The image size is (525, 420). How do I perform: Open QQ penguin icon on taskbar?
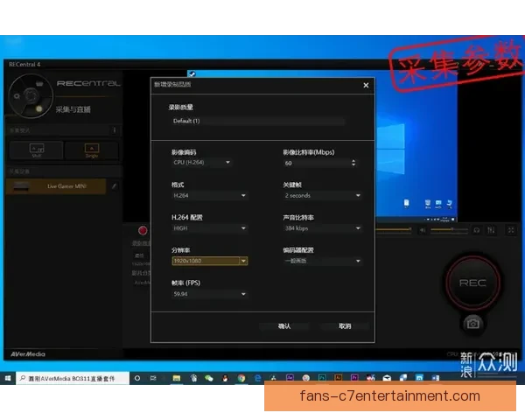[226, 378]
